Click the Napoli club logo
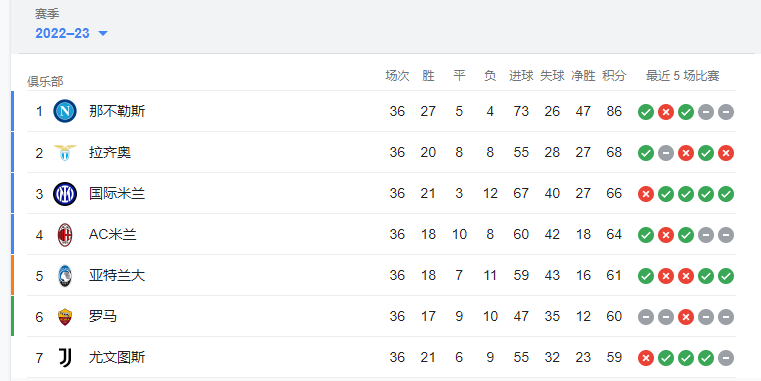Viewport: 761px width, 381px height. [x=65, y=112]
